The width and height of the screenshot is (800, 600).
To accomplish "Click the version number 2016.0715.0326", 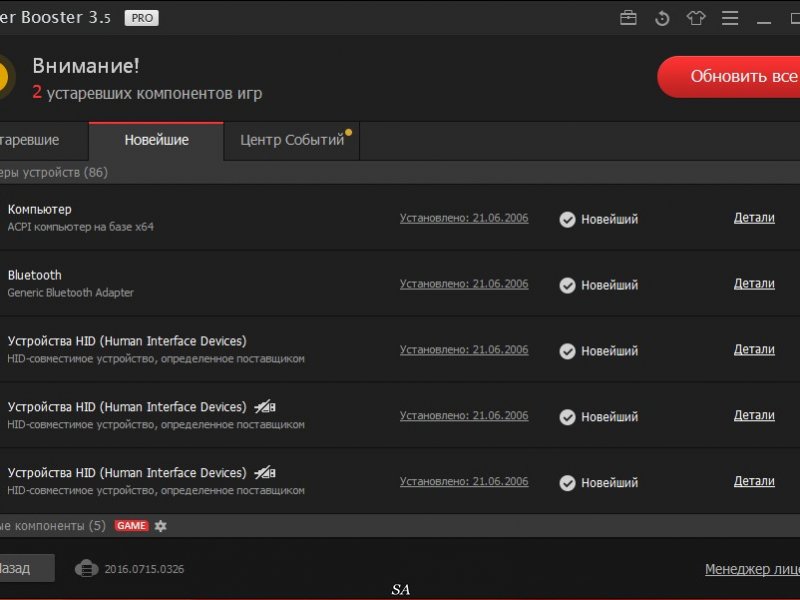I will coord(144,569).
